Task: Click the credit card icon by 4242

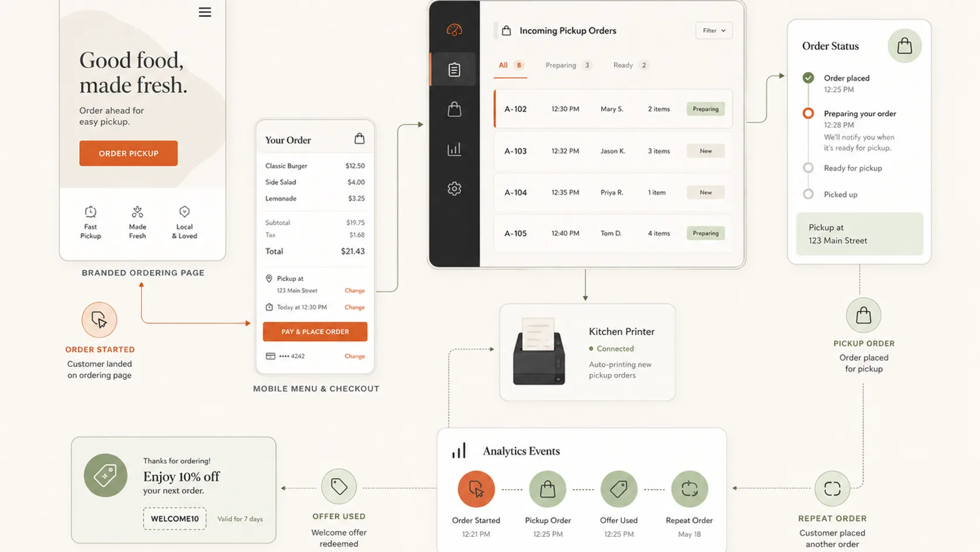Action: (x=270, y=356)
